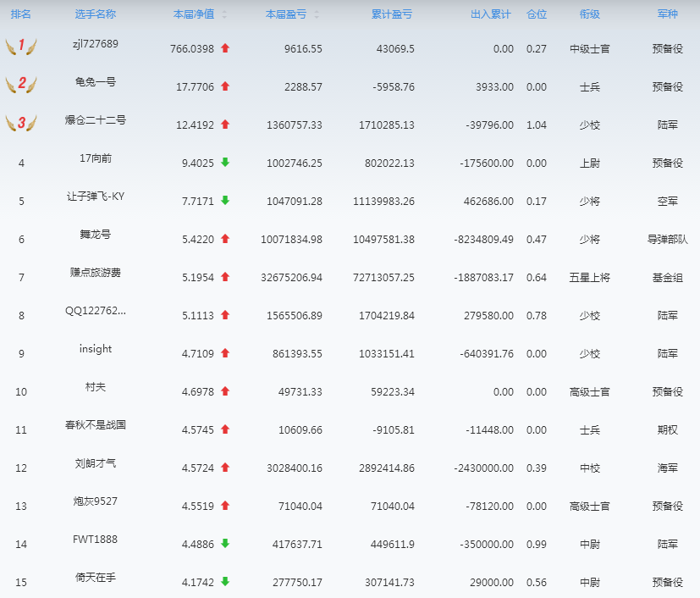Image resolution: width=700 pixels, height=598 pixels.
Task: Click red up arrow beside 17.7706
Action: (x=225, y=86)
